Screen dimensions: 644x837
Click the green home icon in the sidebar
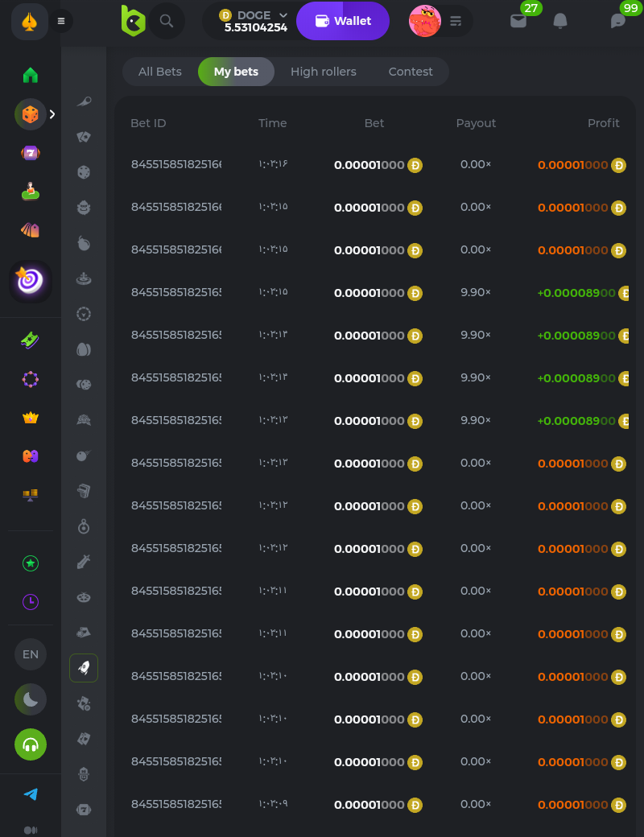(x=31, y=75)
